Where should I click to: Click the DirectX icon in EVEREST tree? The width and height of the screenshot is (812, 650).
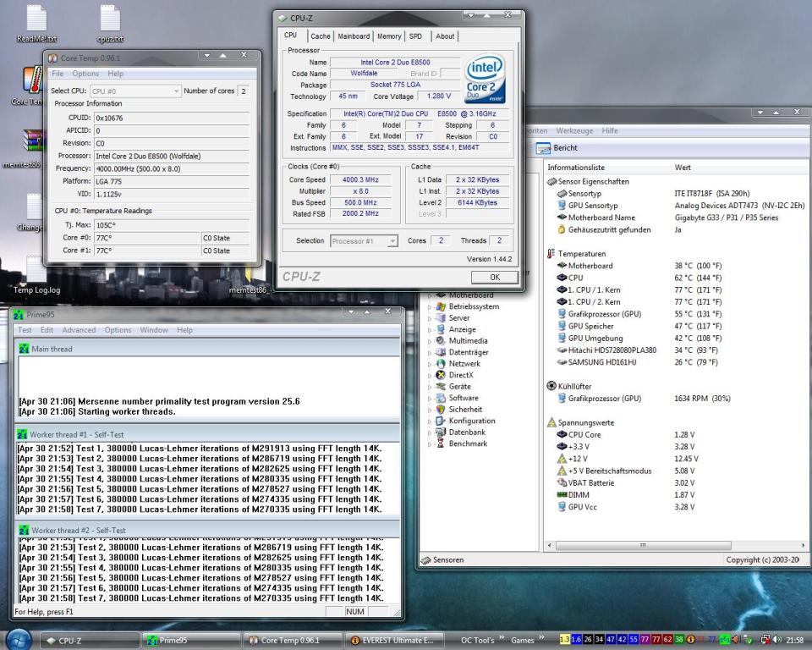(x=441, y=375)
